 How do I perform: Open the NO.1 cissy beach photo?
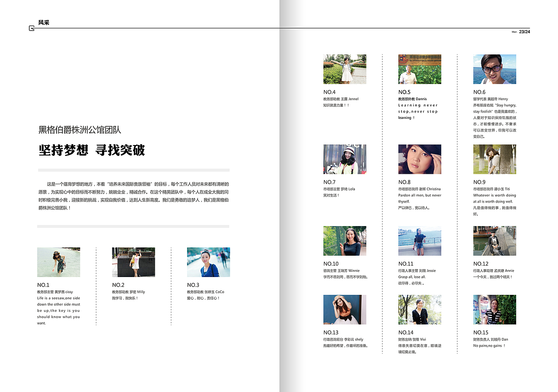pyautogui.click(x=58, y=262)
